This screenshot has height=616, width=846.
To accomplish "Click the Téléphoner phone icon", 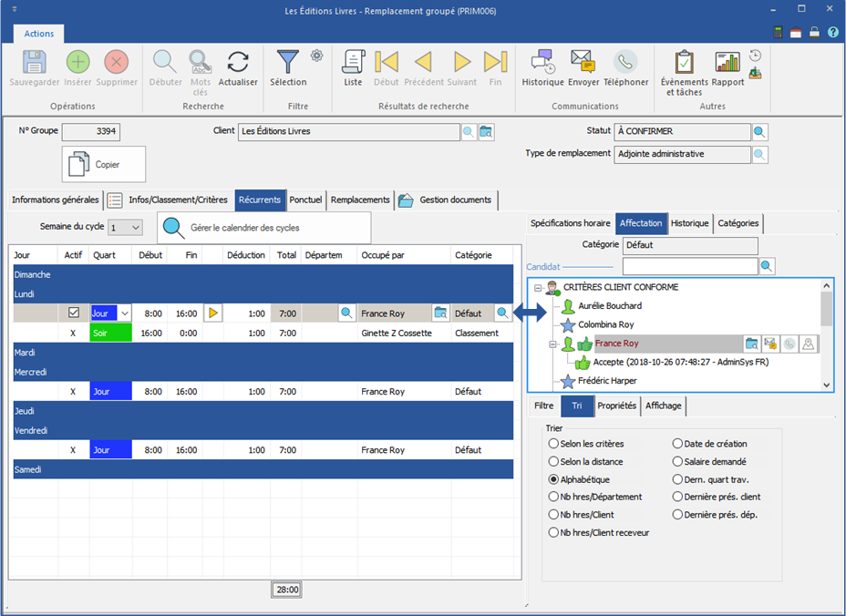I will coord(625,61).
